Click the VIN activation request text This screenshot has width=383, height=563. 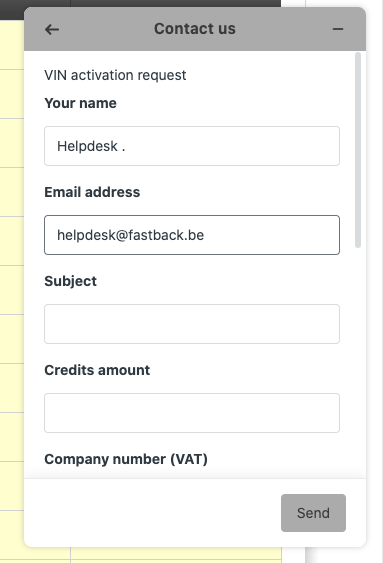click(x=115, y=75)
